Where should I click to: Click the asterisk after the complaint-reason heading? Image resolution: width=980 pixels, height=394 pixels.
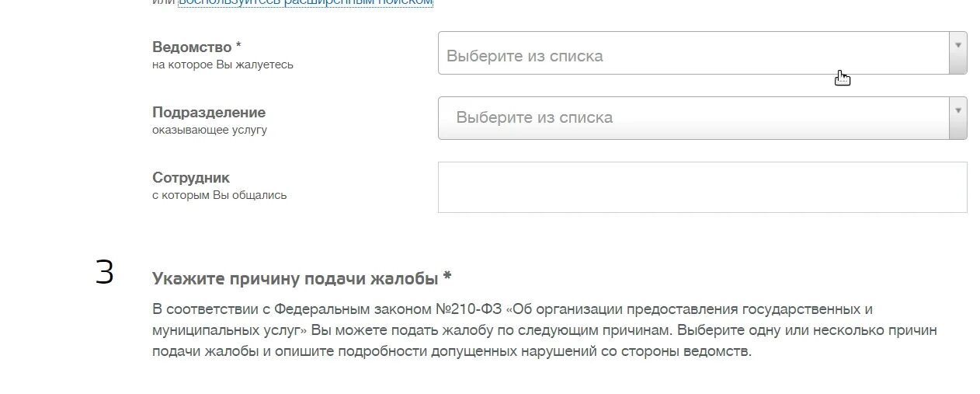click(x=447, y=277)
